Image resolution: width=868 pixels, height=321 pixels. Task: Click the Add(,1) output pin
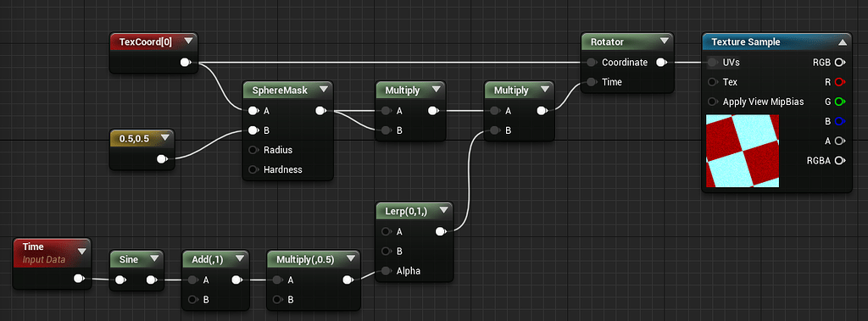click(x=237, y=280)
